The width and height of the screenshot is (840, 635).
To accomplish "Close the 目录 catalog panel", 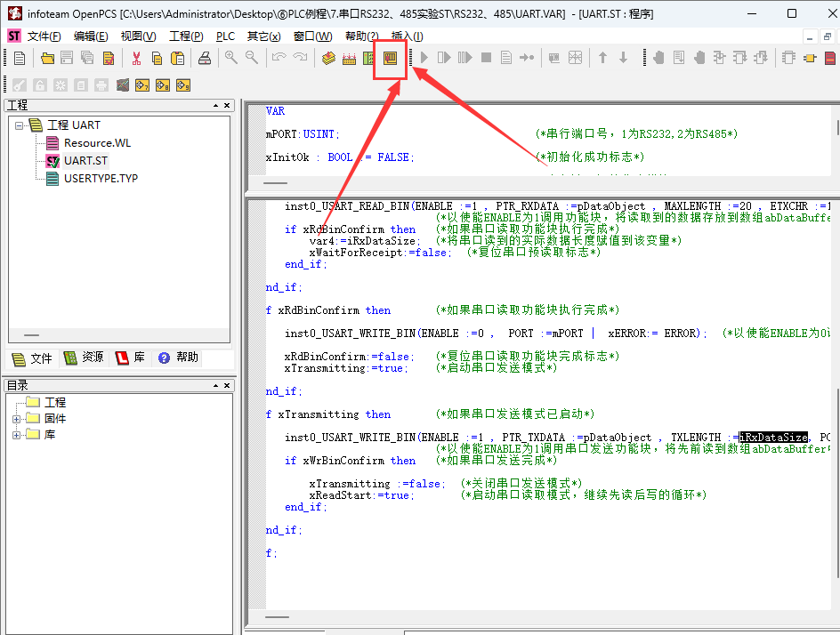I will coord(228,385).
